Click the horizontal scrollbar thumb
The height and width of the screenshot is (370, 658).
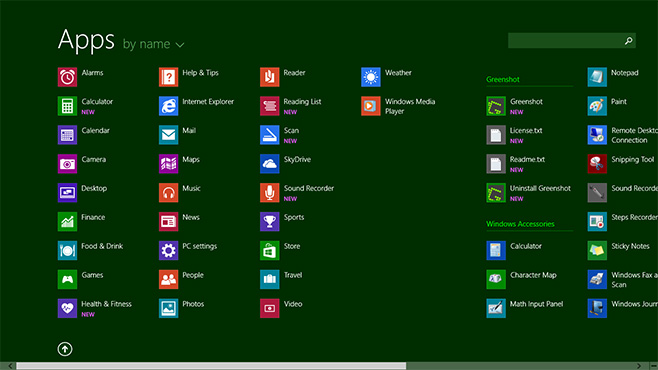point(211,366)
